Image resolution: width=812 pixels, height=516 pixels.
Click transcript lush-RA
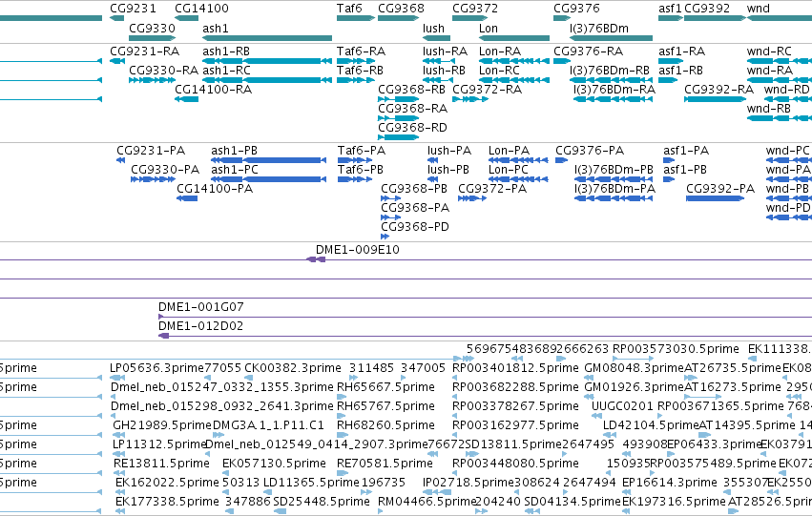tap(445, 52)
